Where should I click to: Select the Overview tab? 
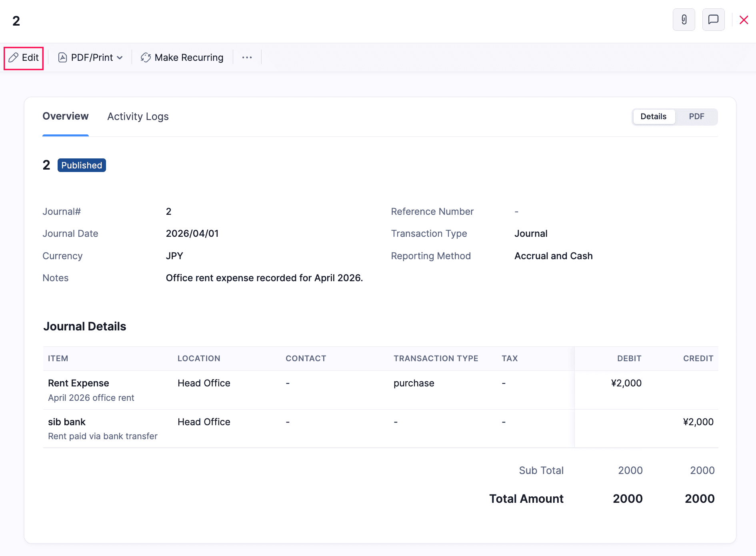coord(66,116)
